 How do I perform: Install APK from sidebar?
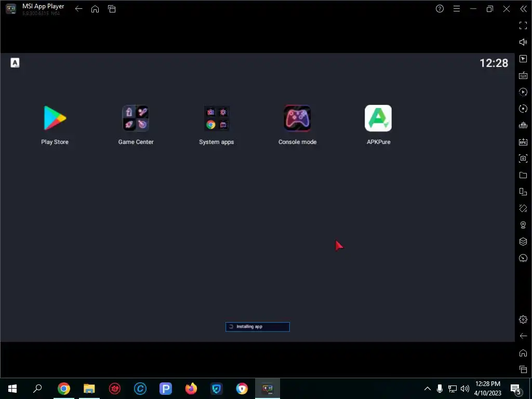[x=523, y=142]
